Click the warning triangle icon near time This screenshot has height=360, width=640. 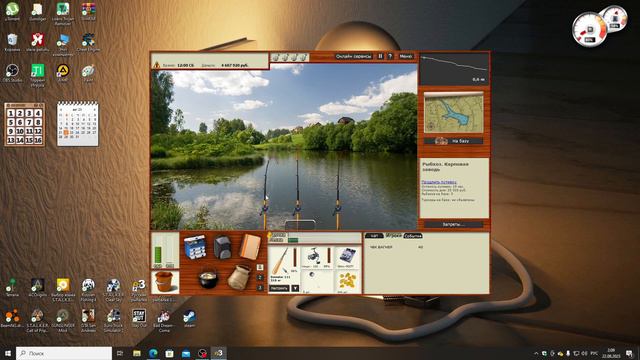click(x=156, y=64)
